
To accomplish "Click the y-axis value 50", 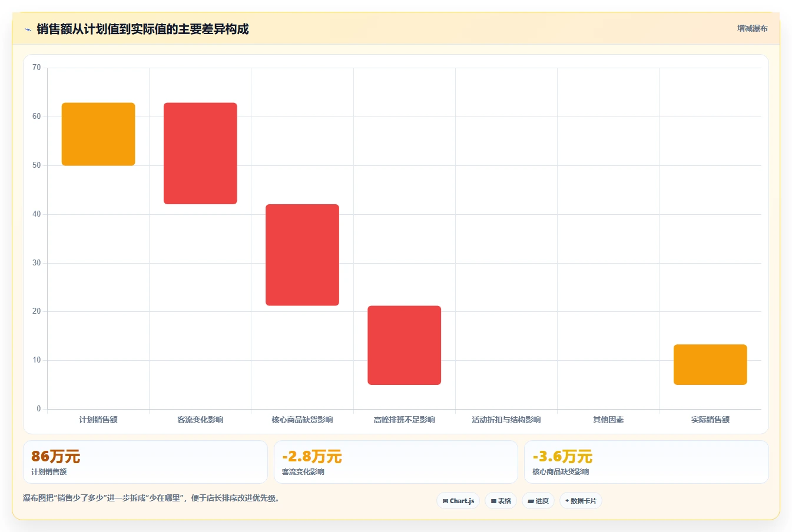I will coord(37,165).
